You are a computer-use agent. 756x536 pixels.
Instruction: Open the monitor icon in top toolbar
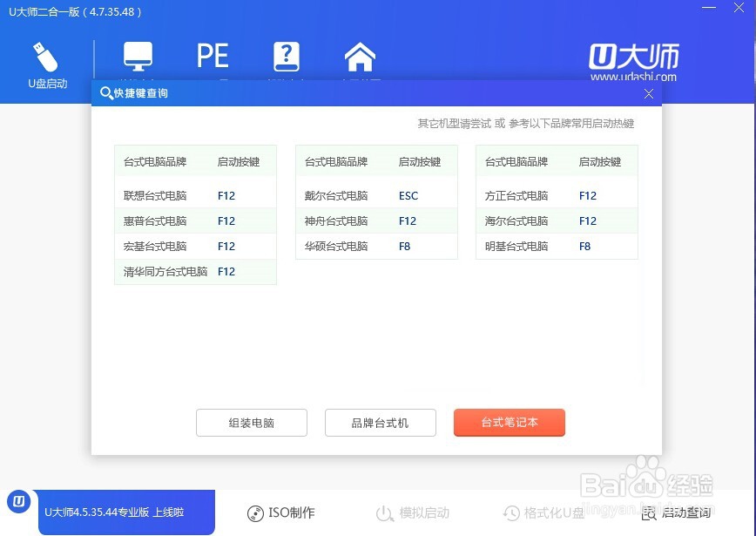[138, 57]
